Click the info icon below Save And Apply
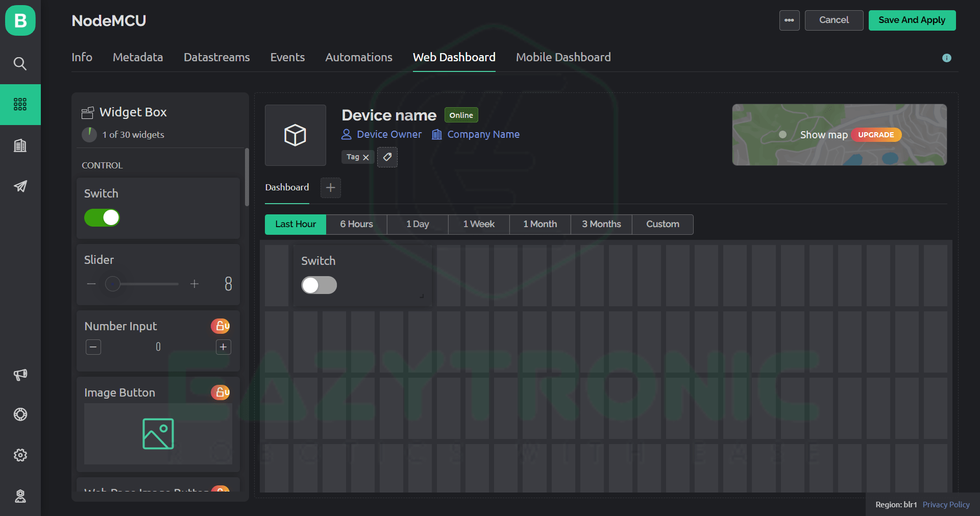980x516 pixels. 947,58
